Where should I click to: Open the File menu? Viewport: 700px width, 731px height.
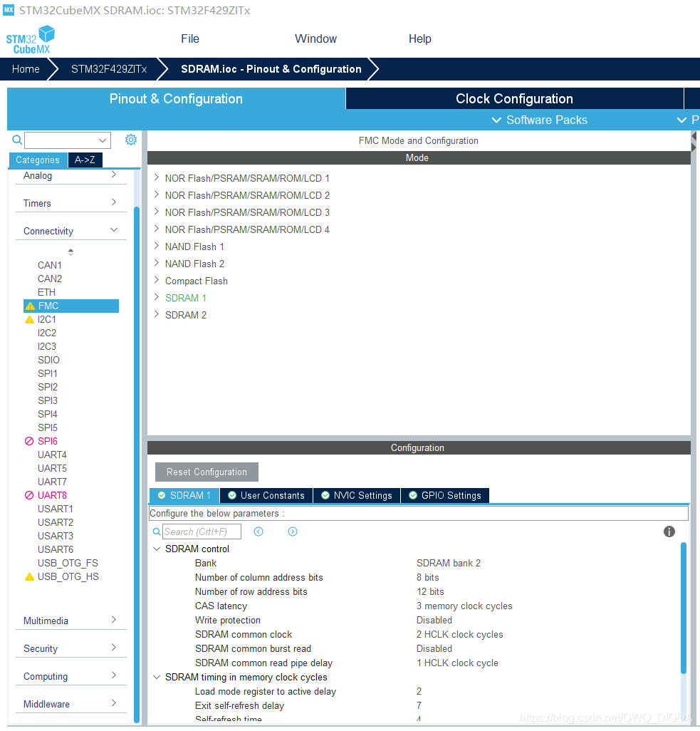pyautogui.click(x=190, y=38)
